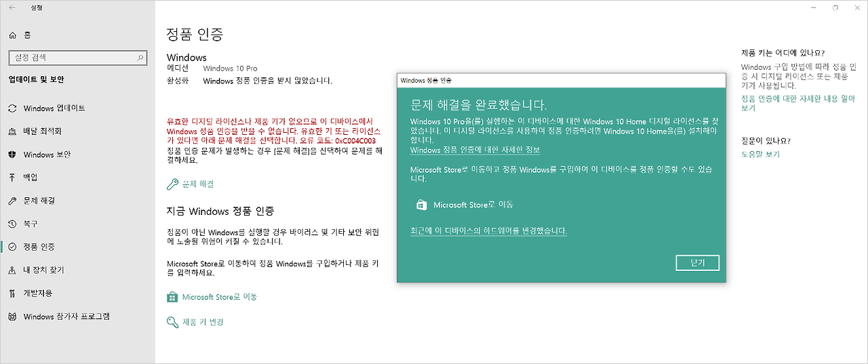Minimize the Settings window
The image size is (868, 364).
(813, 7)
